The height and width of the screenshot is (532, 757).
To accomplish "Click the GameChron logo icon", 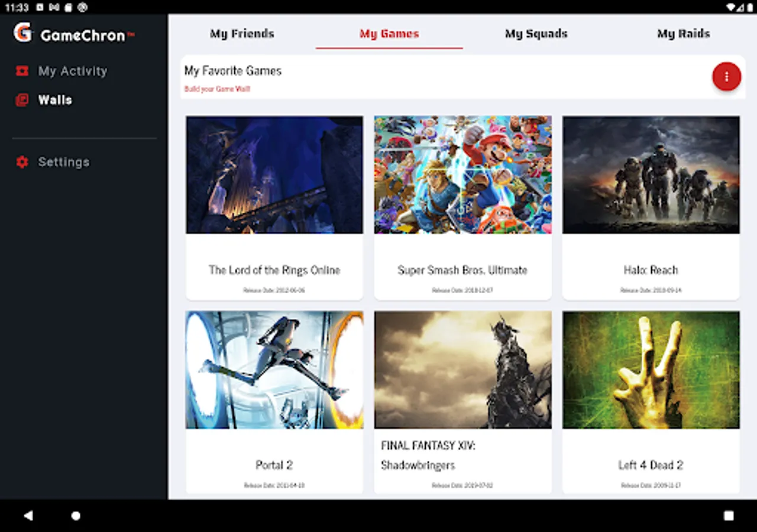I will pyautogui.click(x=22, y=33).
